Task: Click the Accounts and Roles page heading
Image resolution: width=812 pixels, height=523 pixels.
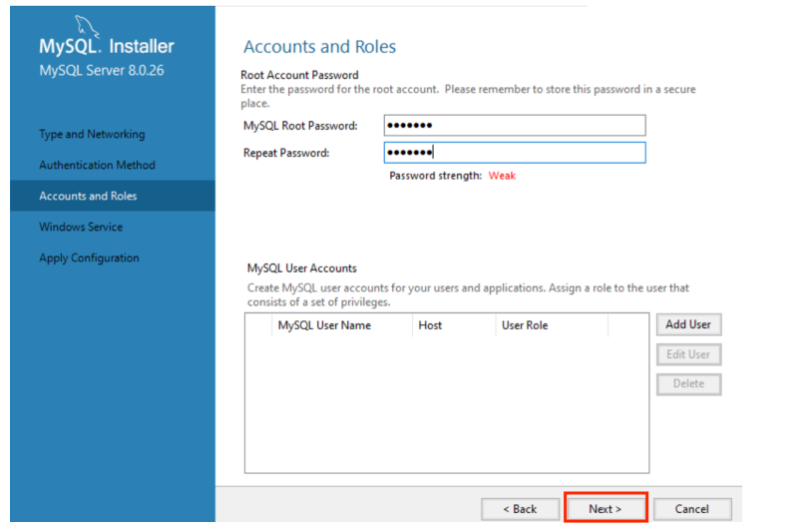Action: pyautogui.click(x=319, y=47)
